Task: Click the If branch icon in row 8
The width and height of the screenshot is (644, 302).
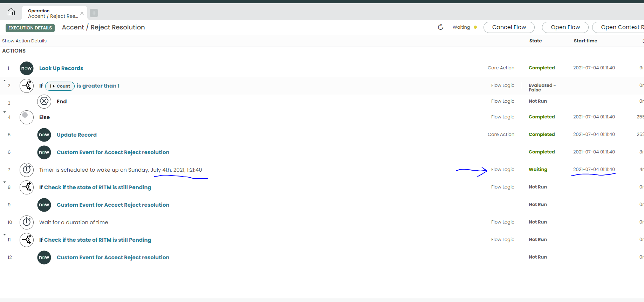Action: (x=27, y=187)
